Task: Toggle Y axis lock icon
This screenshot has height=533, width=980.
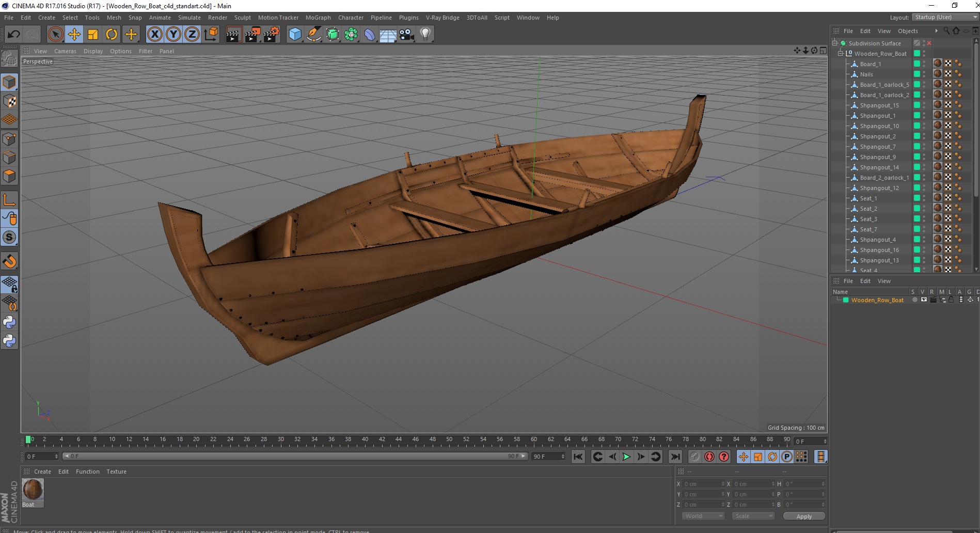Action: [173, 35]
